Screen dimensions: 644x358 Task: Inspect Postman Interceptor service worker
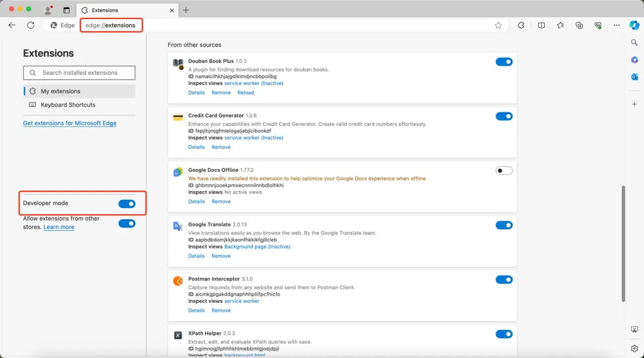242,301
